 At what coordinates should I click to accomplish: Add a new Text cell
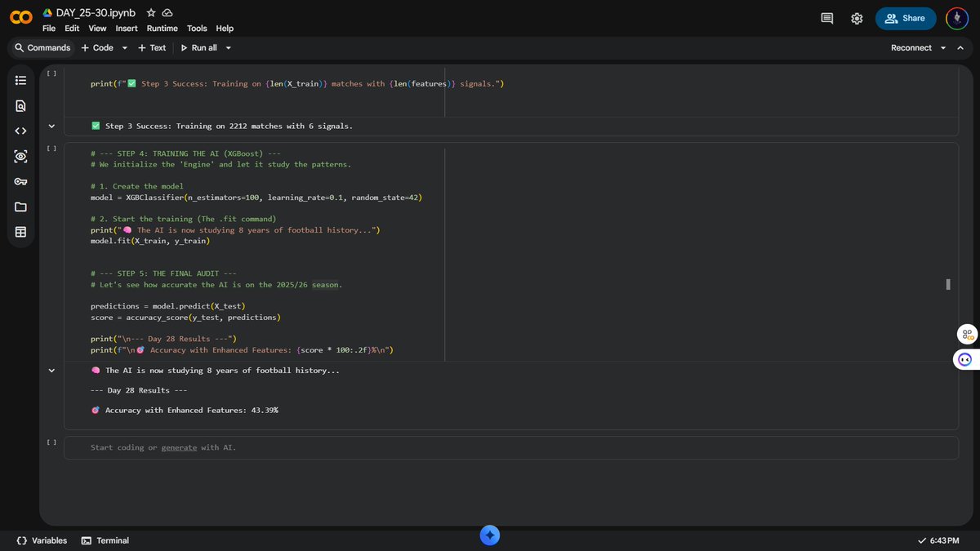pyautogui.click(x=152, y=48)
